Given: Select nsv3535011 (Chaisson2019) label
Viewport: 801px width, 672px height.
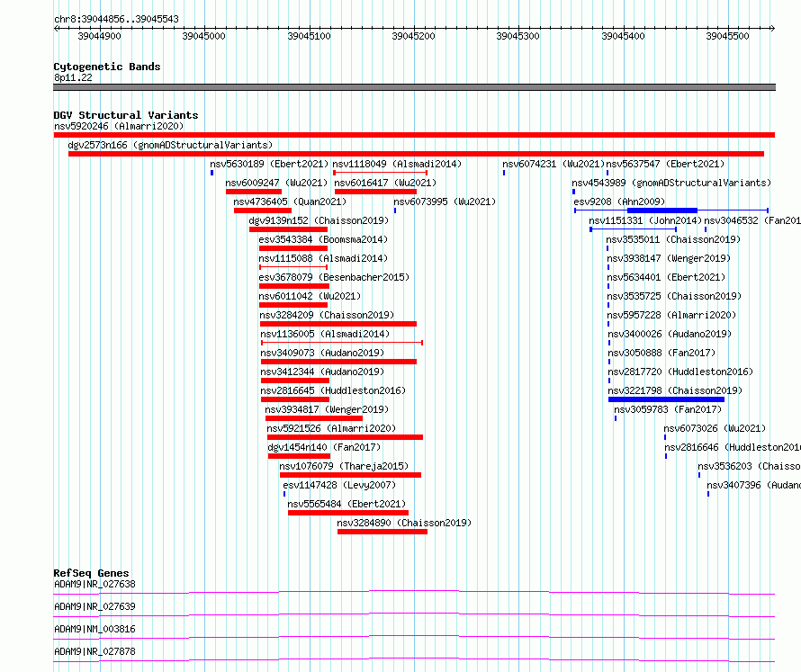Looking at the screenshot, I should [673, 239].
